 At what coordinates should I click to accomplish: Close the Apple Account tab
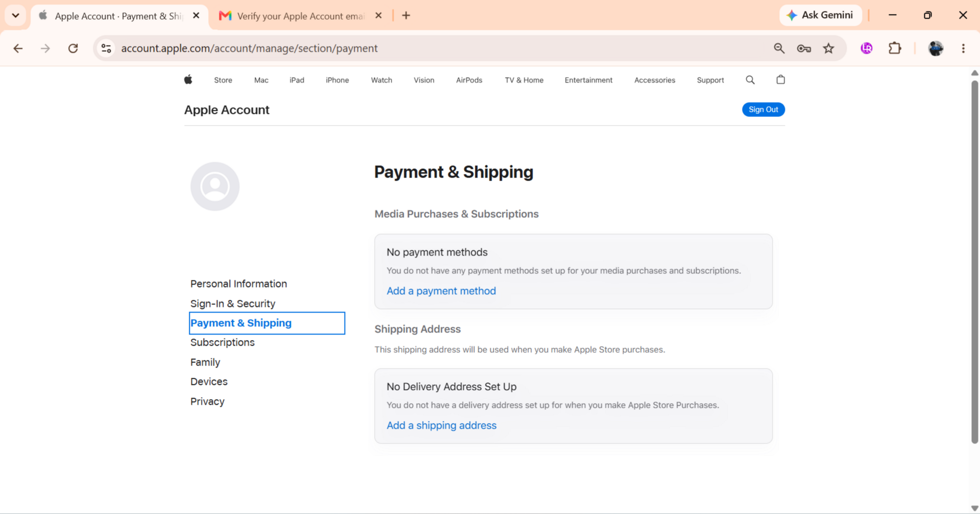tap(196, 16)
